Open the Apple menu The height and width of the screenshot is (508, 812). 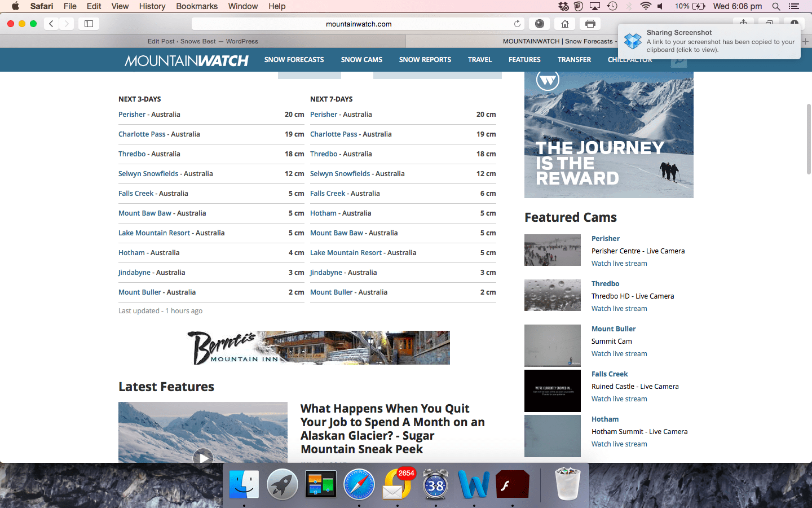[x=15, y=6]
